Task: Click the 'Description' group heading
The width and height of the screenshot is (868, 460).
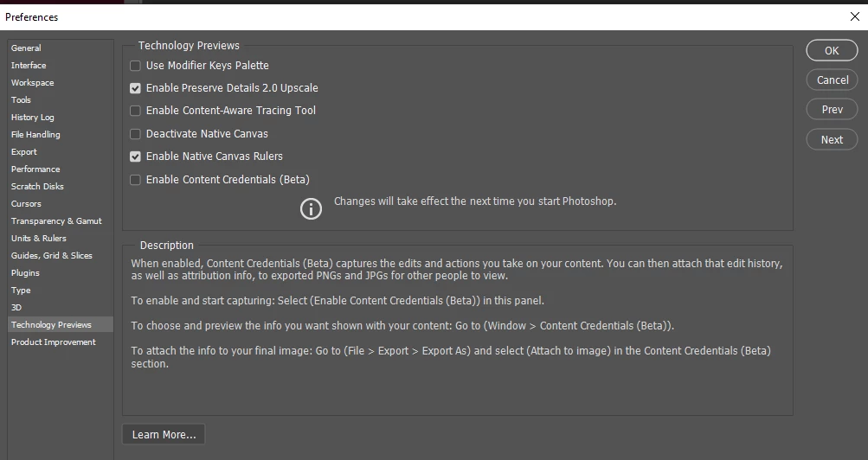Action: click(167, 245)
